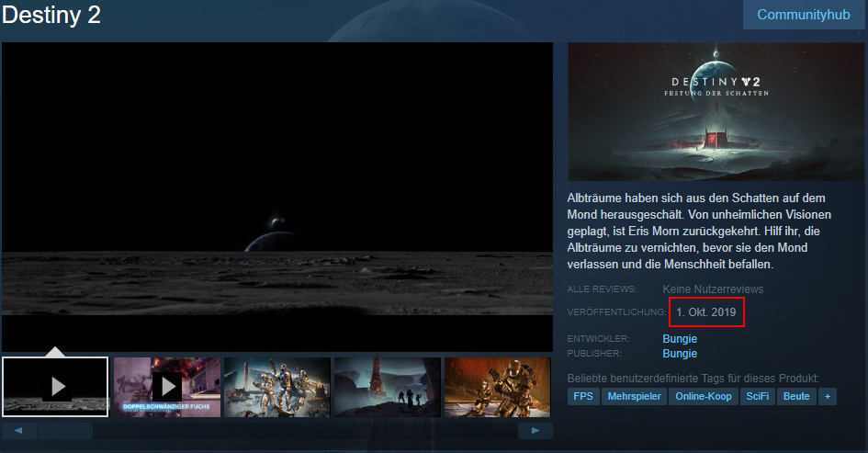This screenshot has height=453, width=868.
Task: Click the PUBLISHER label
Action: (x=594, y=354)
